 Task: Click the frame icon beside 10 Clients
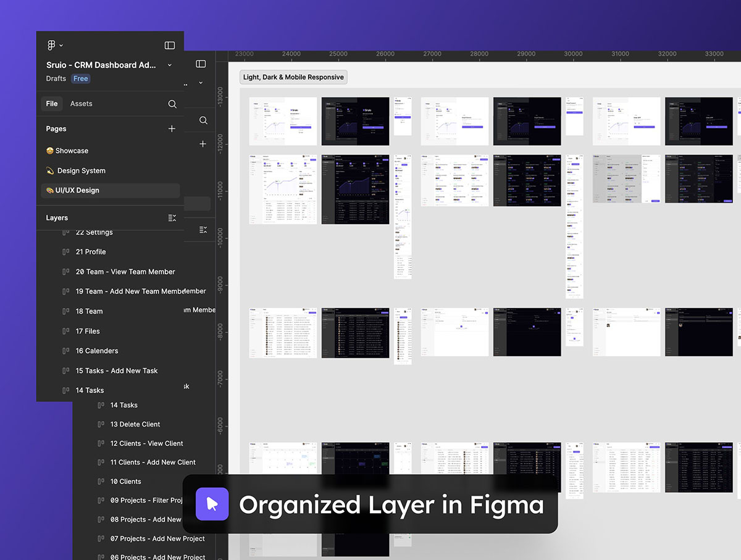[x=101, y=482]
